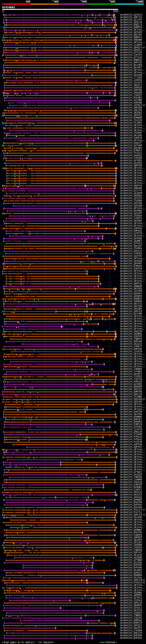Viewport: 146px width, 644px height.
Task: Click the UniRef100_A4X668 label
Action: [x=131, y=261]
